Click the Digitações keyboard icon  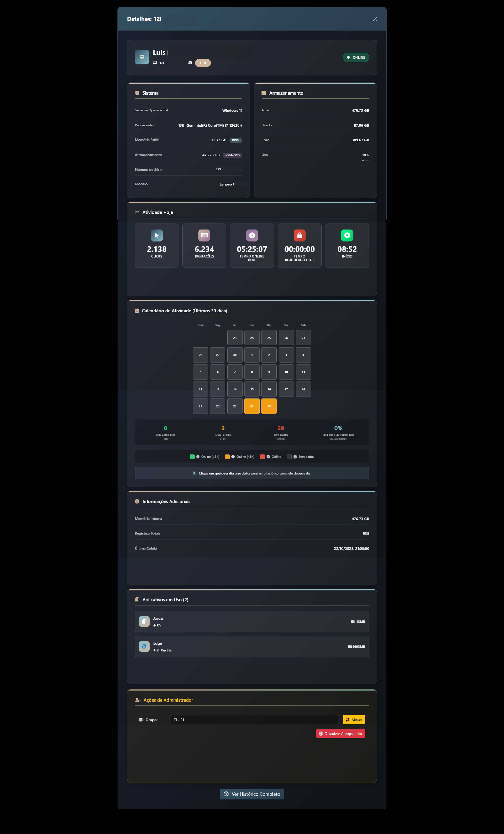[204, 235]
